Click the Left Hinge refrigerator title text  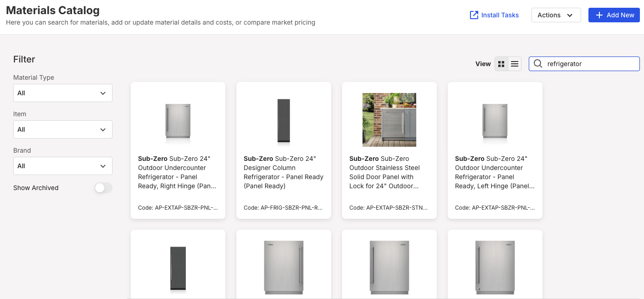coord(495,172)
